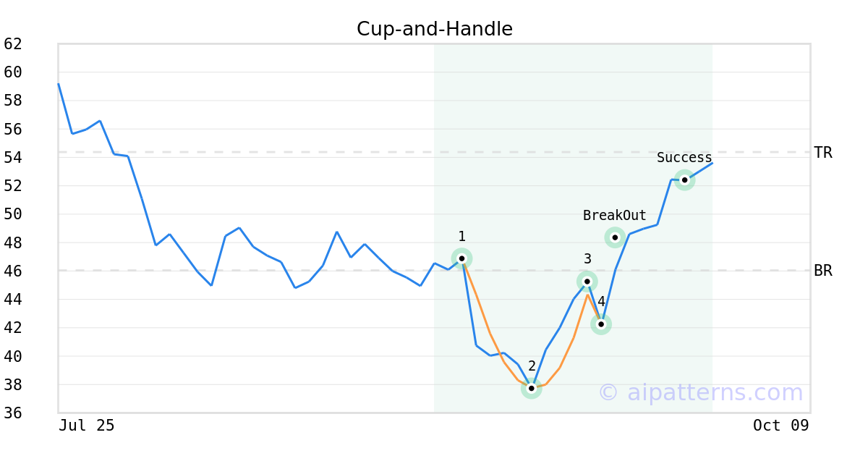Click the 36 value on the price axis
Screen dimensions: 868x456
13,413
